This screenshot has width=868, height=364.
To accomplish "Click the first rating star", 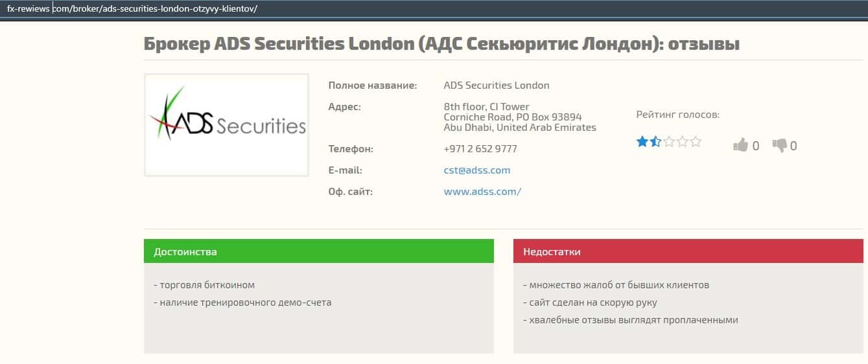I will click(642, 142).
